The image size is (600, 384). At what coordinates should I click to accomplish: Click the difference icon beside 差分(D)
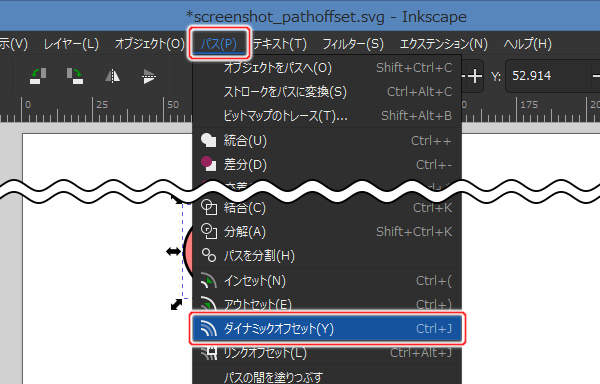209,164
